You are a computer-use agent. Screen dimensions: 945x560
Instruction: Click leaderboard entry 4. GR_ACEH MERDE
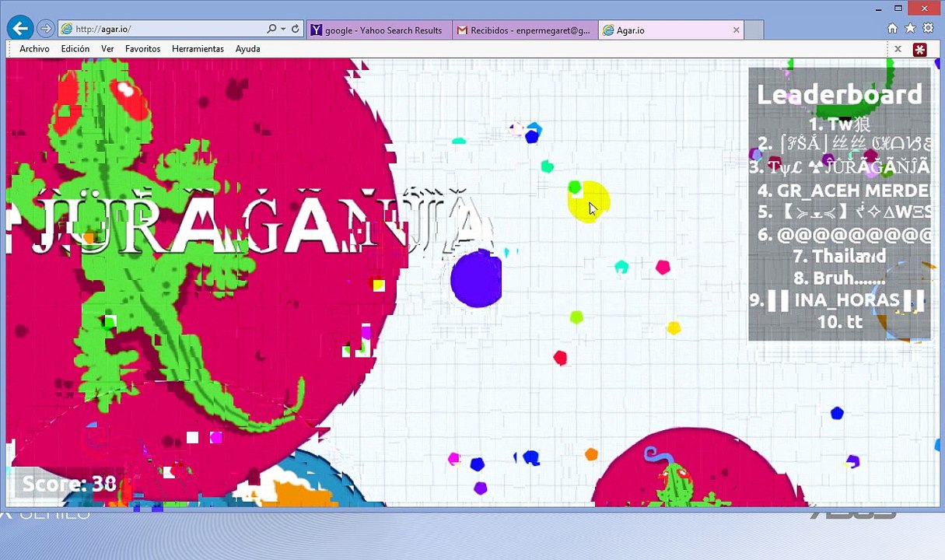click(x=843, y=191)
